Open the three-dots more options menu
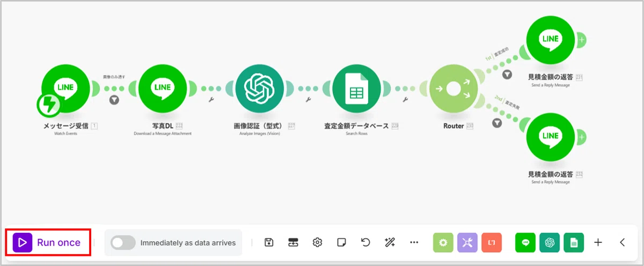 point(414,242)
